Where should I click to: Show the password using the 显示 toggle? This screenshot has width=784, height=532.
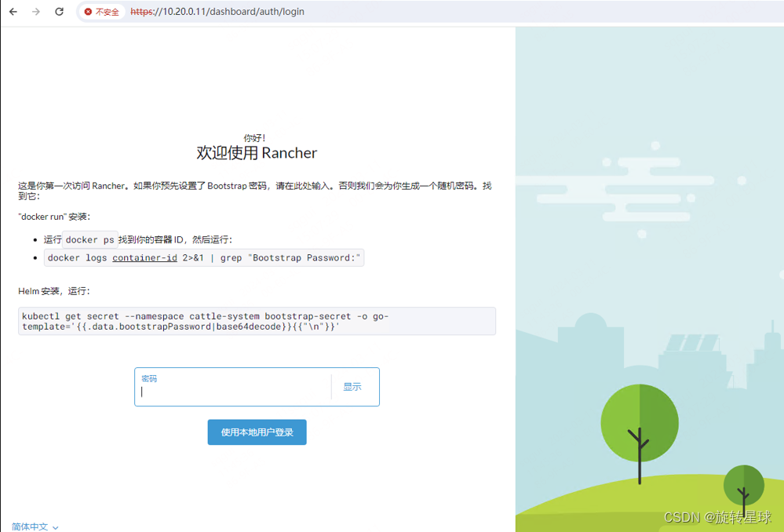352,386
